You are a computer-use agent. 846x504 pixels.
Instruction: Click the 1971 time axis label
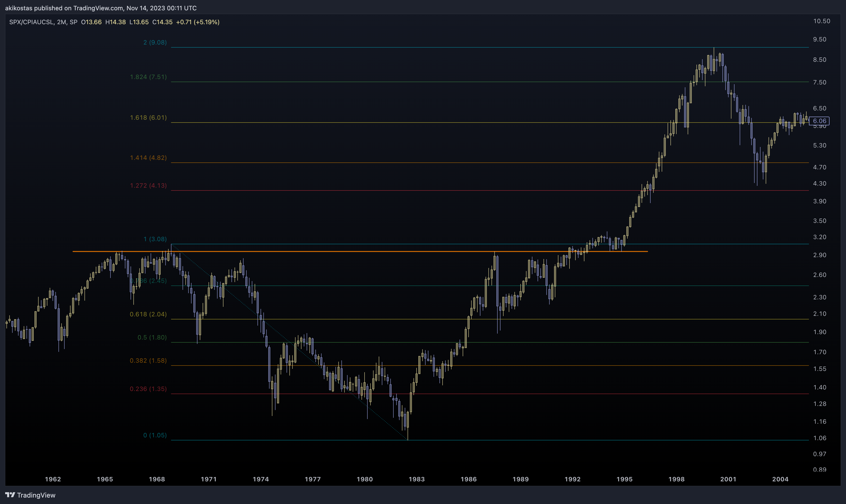(209, 479)
